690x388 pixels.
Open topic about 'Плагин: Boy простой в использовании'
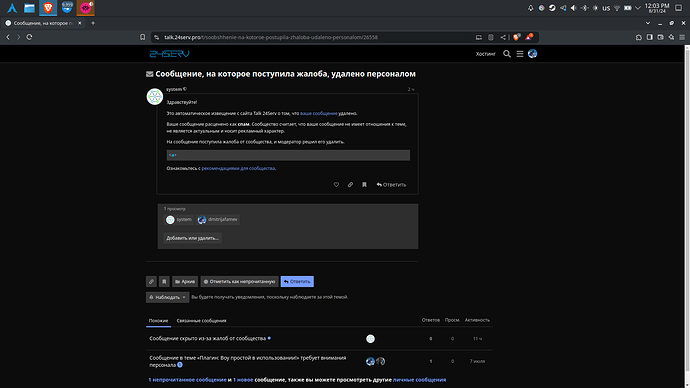pos(247,361)
